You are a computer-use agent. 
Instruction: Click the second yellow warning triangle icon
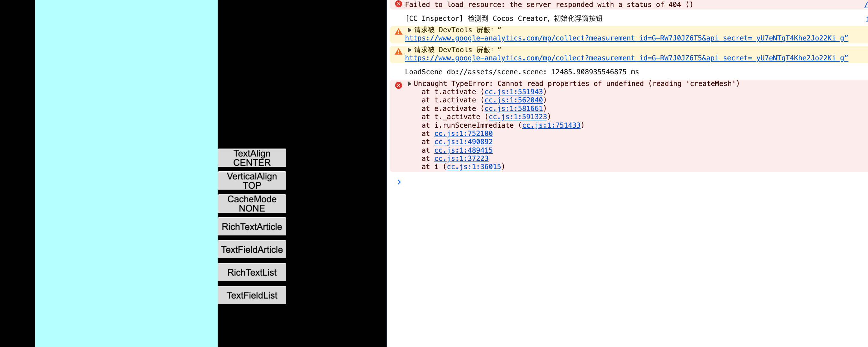(x=399, y=52)
